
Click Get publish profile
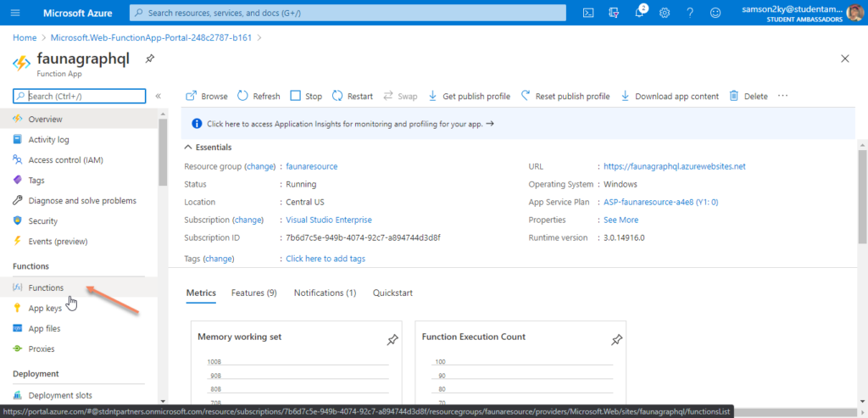point(470,96)
